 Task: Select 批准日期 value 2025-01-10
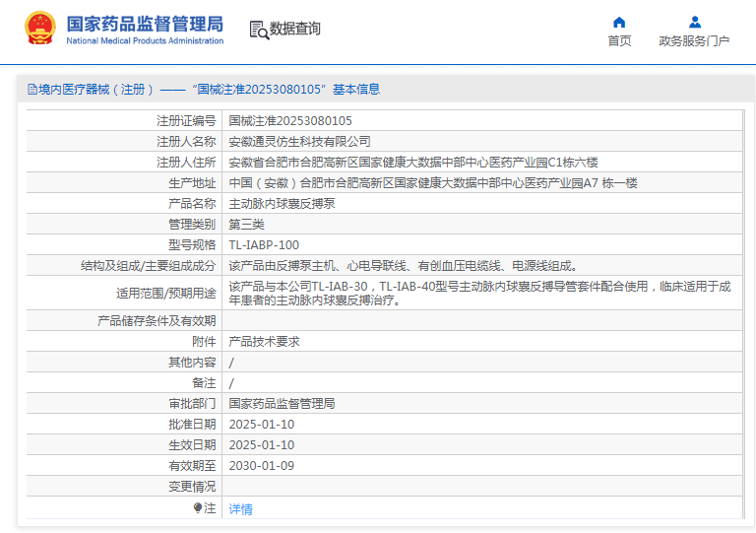coord(261,425)
